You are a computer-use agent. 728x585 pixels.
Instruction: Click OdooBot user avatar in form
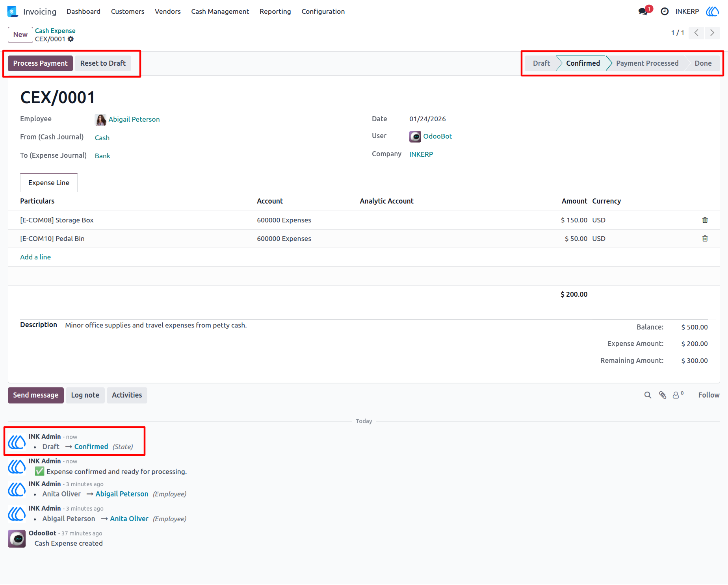(415, 136)
